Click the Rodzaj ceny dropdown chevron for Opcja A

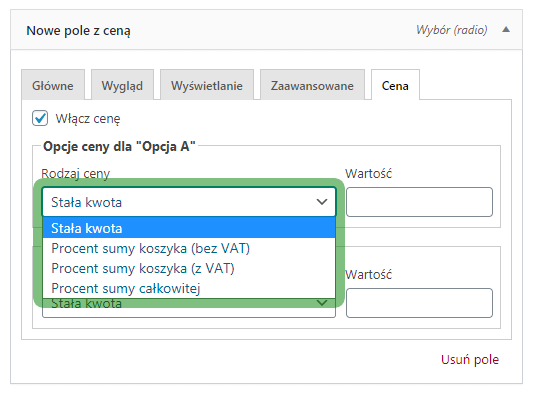pos(322,202)
